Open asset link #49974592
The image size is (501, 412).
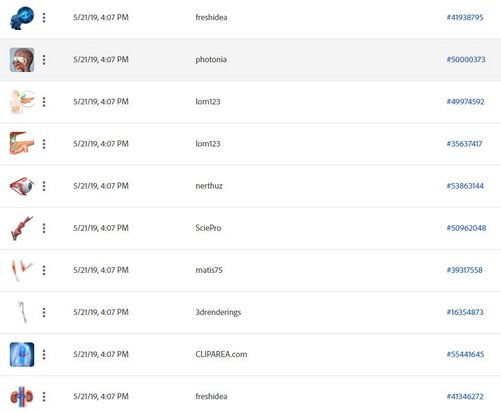pyautogui.click(x=465, y=102)
